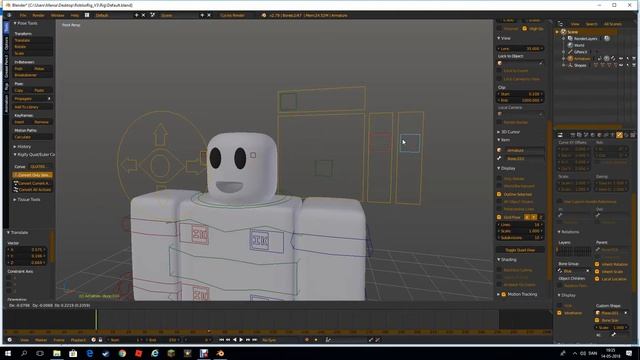Viewport: 640px width, 360px height.
Task: Open Google Chrome from the taskbar
Action: coord(122,353)
